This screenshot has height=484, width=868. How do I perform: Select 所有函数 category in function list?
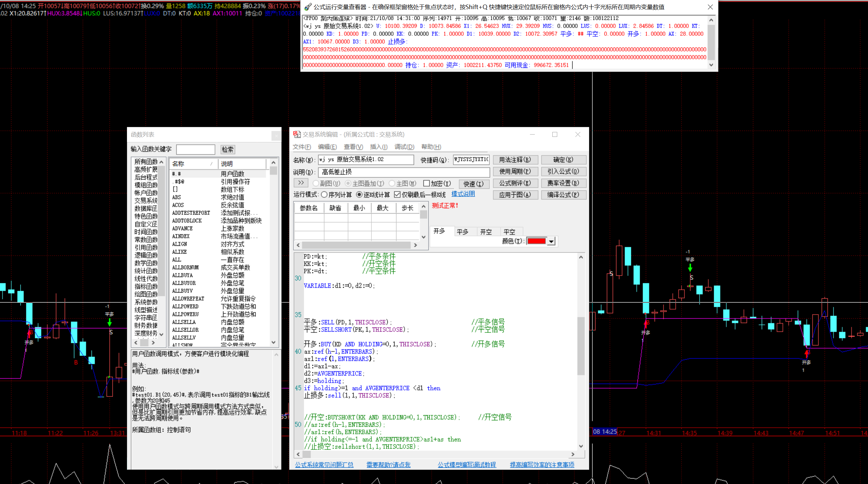[146, 162]
